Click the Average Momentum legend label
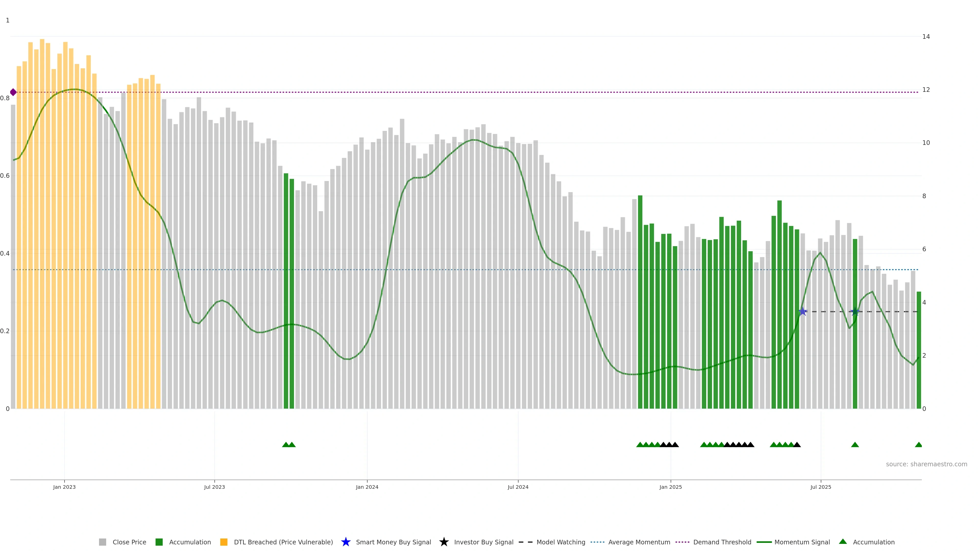This screenshot has width=980, height=551. pyautogui.click(x=639, y=542)
